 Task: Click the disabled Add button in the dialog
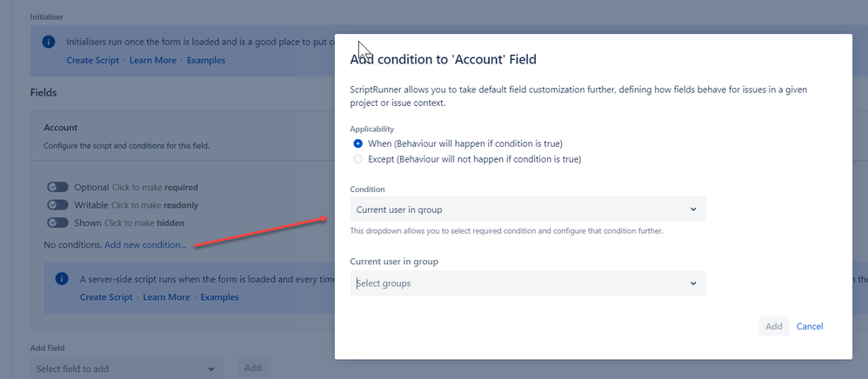click(774, 327)
